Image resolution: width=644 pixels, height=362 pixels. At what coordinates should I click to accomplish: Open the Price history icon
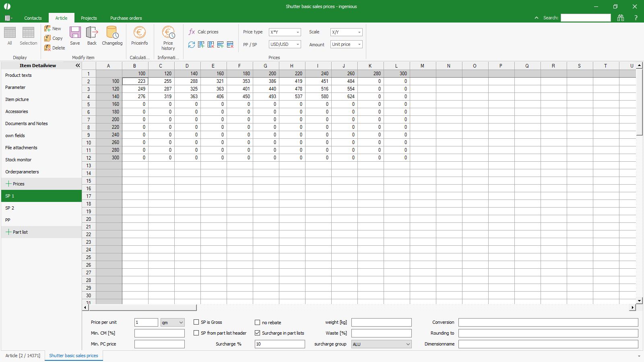tap(168, 33)
